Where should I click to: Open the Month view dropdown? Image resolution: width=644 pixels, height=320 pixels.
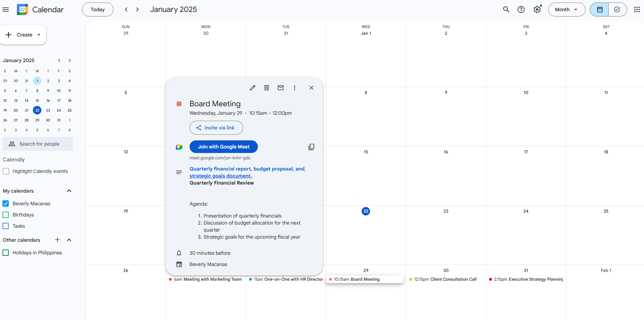566,9
